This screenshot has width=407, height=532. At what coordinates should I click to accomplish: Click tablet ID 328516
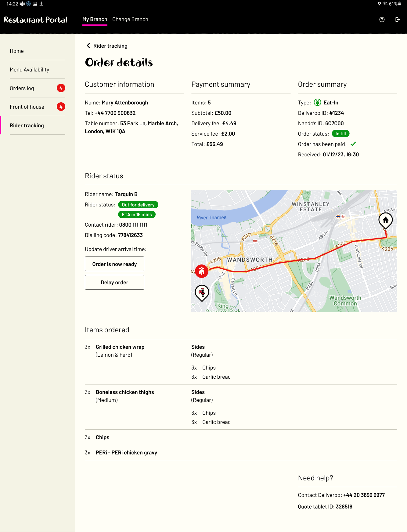pyautogui.click(x=344, y=507)
